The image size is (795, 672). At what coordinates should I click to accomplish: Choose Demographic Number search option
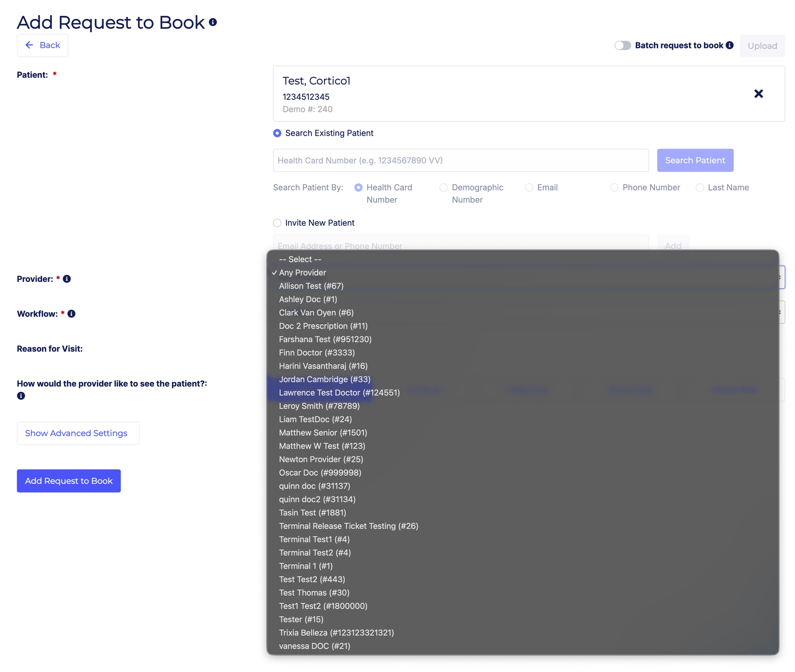click(x=444, y=188)
